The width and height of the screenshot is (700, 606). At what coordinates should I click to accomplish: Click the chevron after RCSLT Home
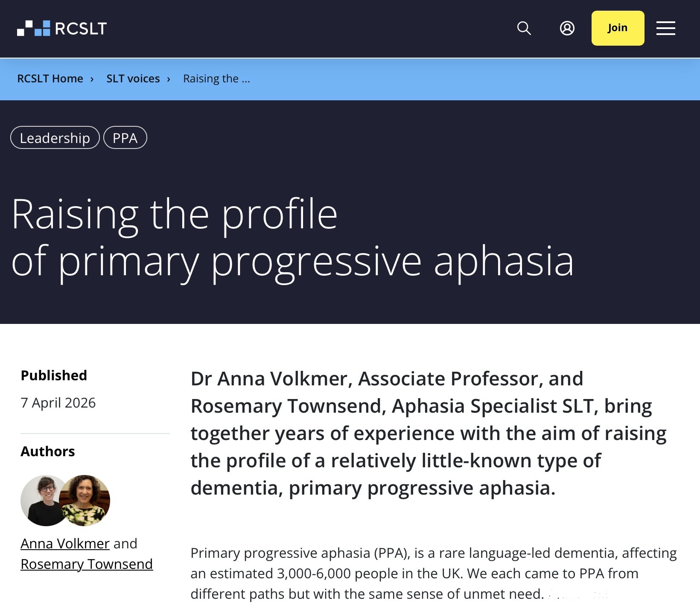(92, 79)
